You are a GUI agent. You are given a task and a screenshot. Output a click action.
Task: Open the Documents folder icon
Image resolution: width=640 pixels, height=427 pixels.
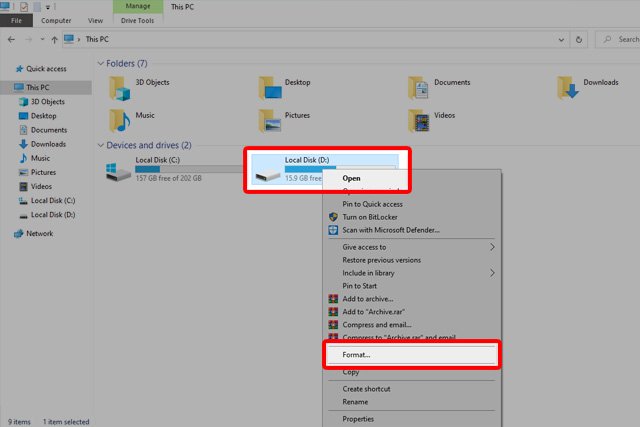pyautogui.click(x=420, y=89)
